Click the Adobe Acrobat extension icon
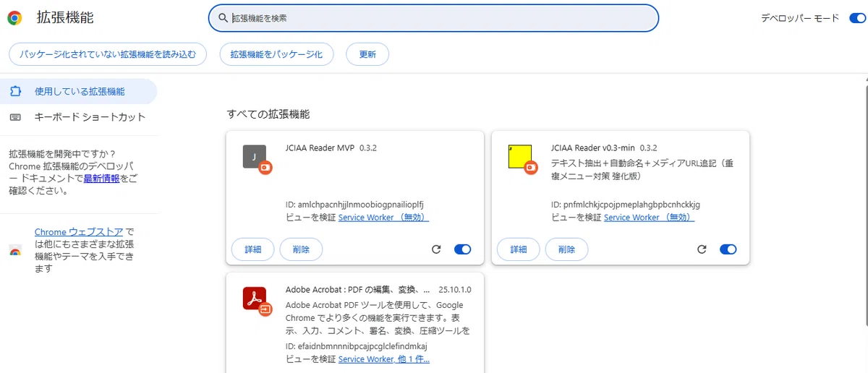This screenshot has height=373, width=868. point(255,299)
